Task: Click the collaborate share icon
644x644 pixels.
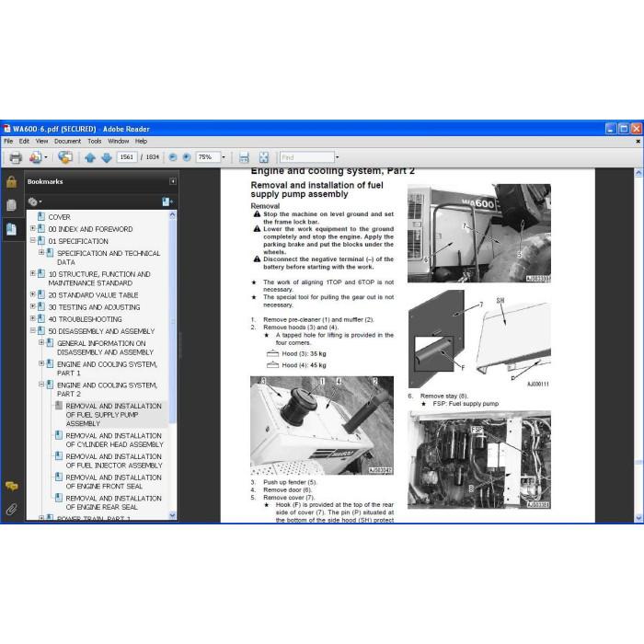Action: coord(65,157)
